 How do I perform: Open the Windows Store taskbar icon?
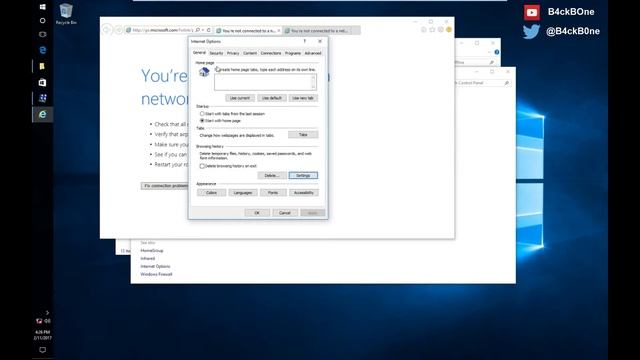pyautogui.click(x=42, y=82)
